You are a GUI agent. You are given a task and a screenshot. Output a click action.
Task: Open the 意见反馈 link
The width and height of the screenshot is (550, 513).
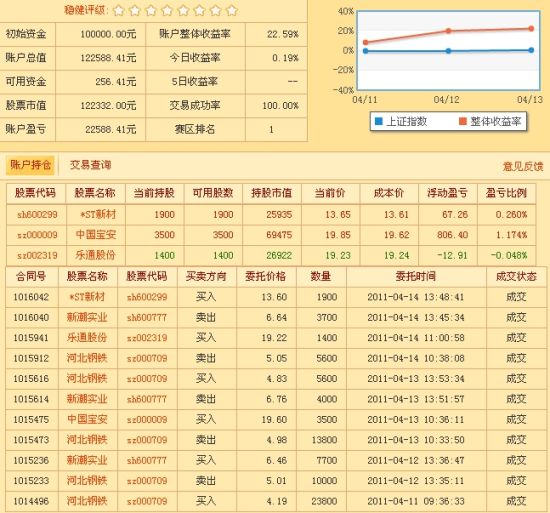523,166
